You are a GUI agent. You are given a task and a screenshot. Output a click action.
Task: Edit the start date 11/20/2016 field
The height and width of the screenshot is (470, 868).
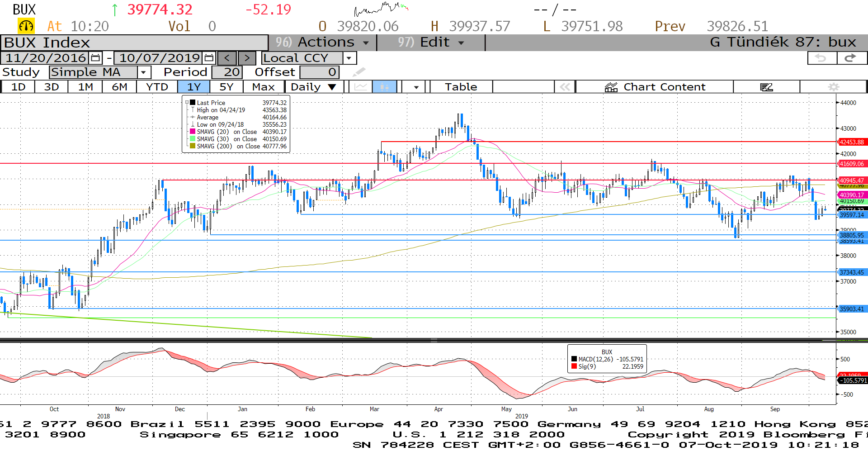pos(46,58)
